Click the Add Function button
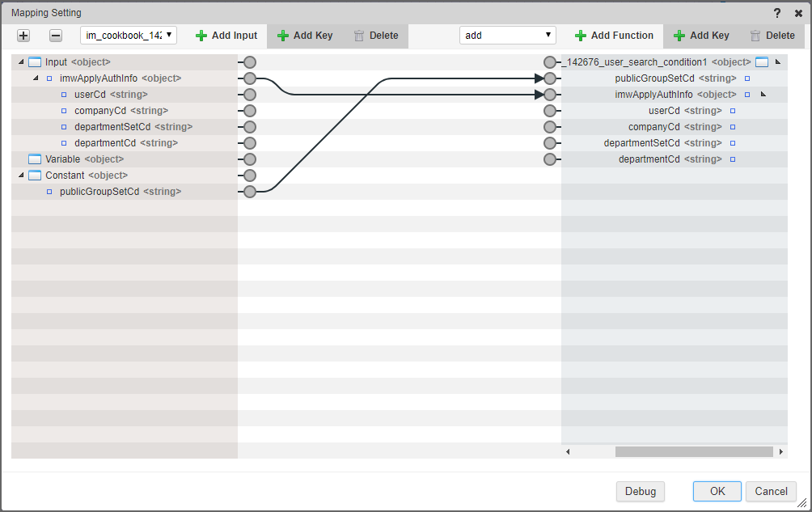The width and height of the screenshot is (812, 512). [x=614, y=36]
